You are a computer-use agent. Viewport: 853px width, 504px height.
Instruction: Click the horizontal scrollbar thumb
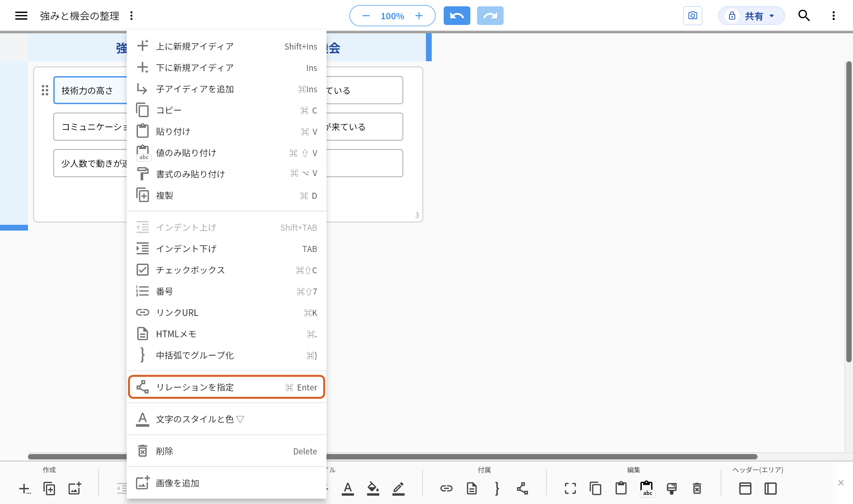(392, 456)
